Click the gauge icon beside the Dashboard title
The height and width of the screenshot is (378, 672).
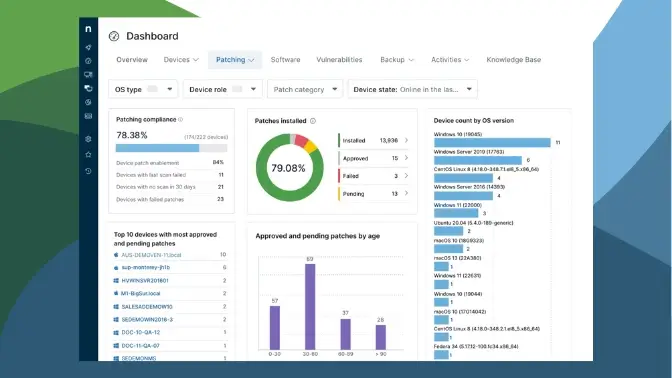tap(114, 36)
